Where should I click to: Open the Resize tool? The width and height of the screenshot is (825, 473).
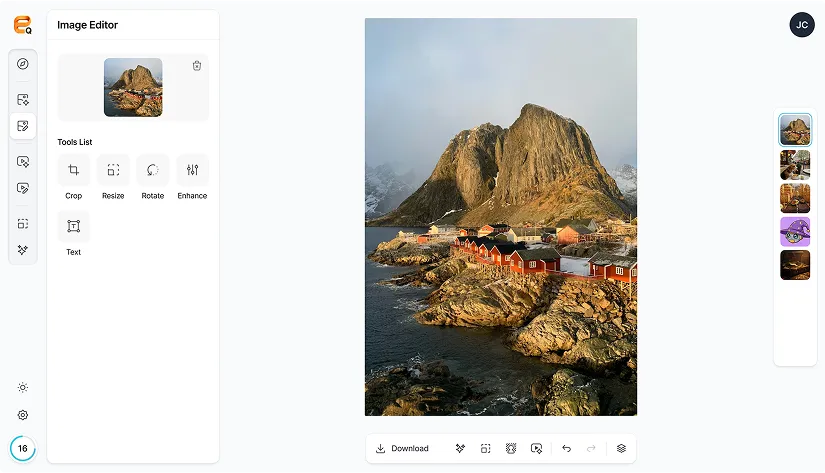pyautogui.click(x=113, y=171)
